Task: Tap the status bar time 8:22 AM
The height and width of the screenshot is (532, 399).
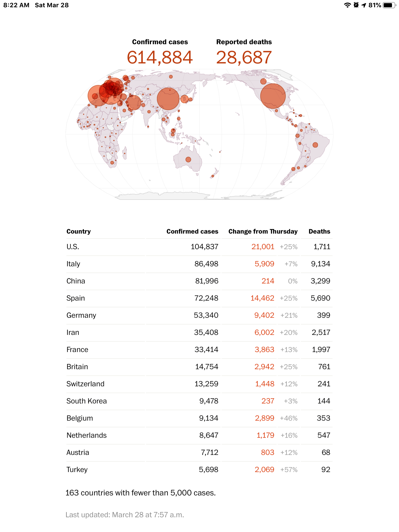Action: [x=16, y=5]
